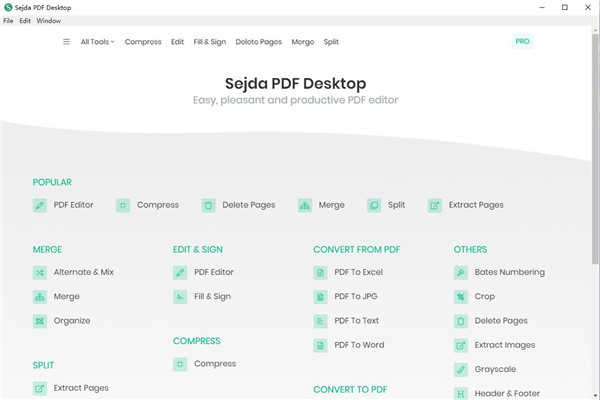
Task: Click Merge icon under MERGE heading
Action: tap(40, 297)
